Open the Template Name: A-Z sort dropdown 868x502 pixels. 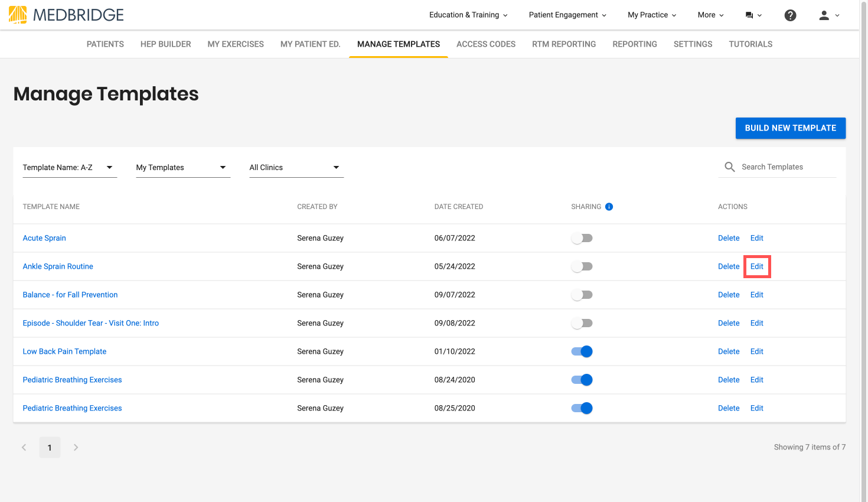70,168
